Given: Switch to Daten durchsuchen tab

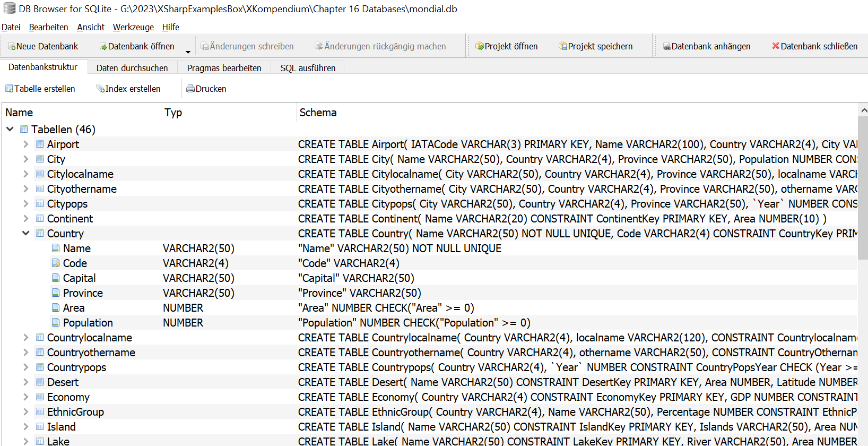Looking at the screenshot, I should [132, 68].
